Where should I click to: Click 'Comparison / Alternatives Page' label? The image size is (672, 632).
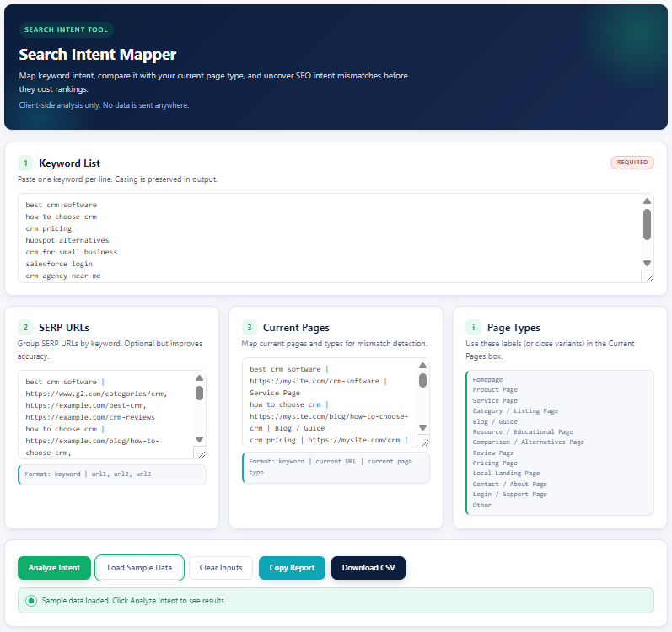529,442
